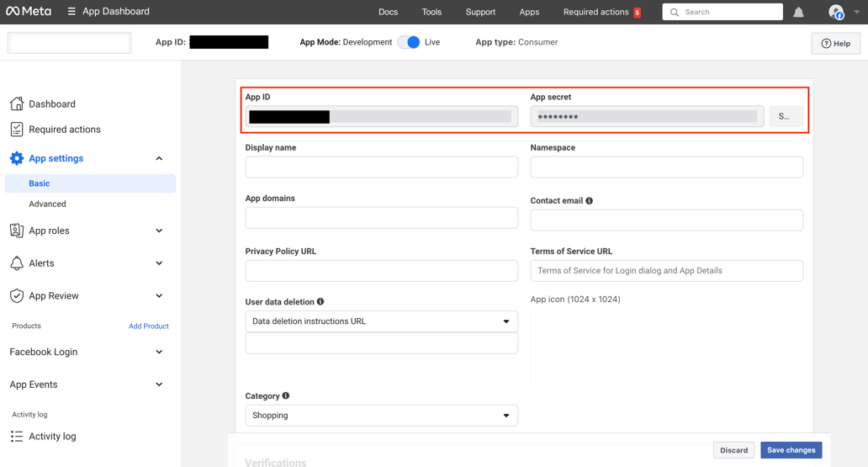
Task: Open the Docs menu
Action: pos(388,12)
